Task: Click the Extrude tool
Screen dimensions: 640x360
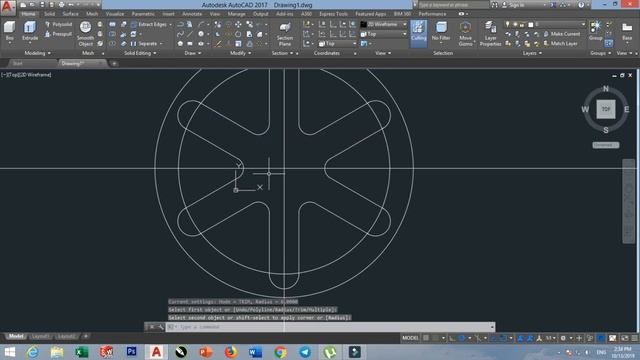Action: click(x=30, y=31)
